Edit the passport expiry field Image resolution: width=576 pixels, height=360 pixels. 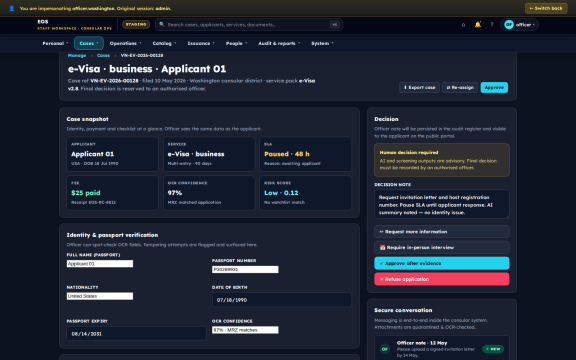point(136,334)
